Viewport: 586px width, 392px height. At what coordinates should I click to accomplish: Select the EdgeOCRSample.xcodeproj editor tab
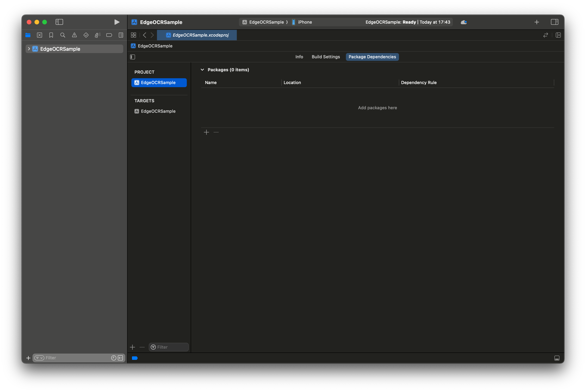tap(197, 35)
